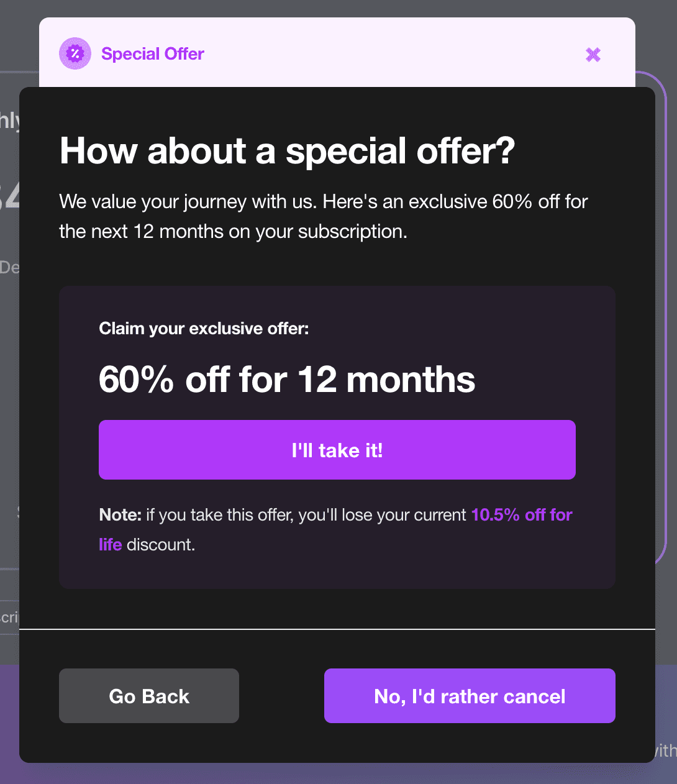Viewport: 677px width, 784px height.
Task: Select the Claim your exclusive offer text
Action: point(204,329)
